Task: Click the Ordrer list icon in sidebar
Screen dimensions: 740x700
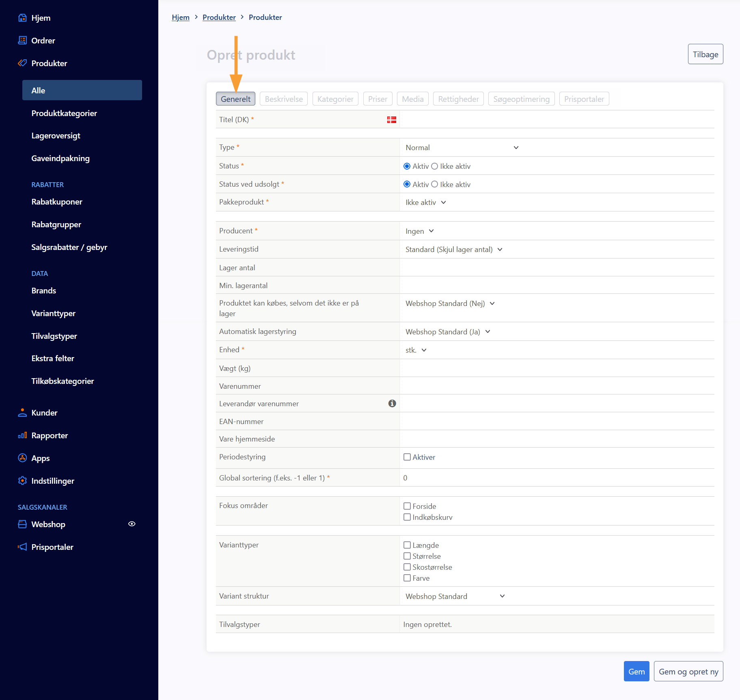Action: click(x=22, y=41)
